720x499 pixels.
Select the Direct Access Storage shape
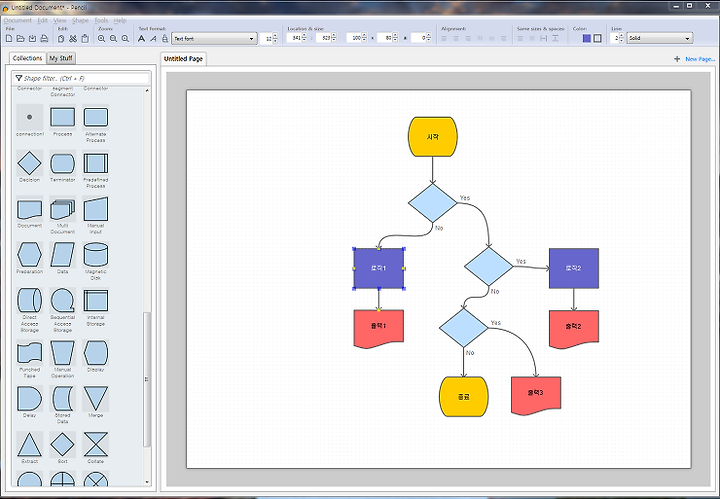pos(29,301)
